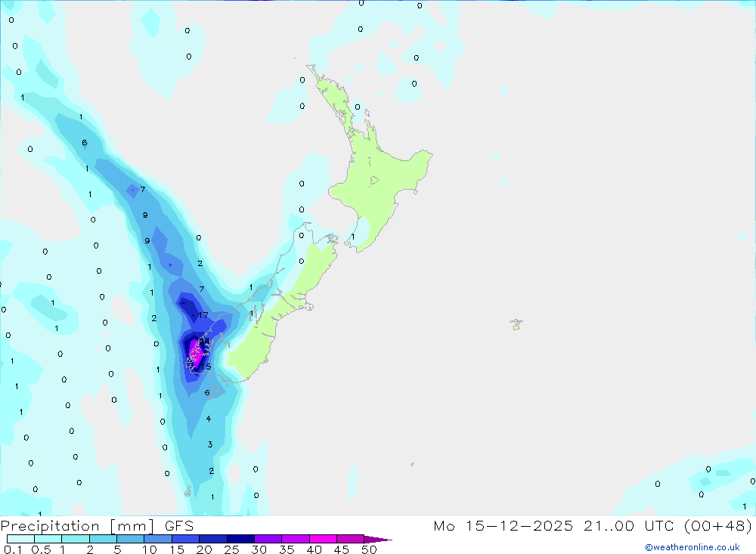Image resolution: width=756 pixels, height=554 pixels.
Task: Click the '0.1' legend scale label
Action: tap(13, 549)
